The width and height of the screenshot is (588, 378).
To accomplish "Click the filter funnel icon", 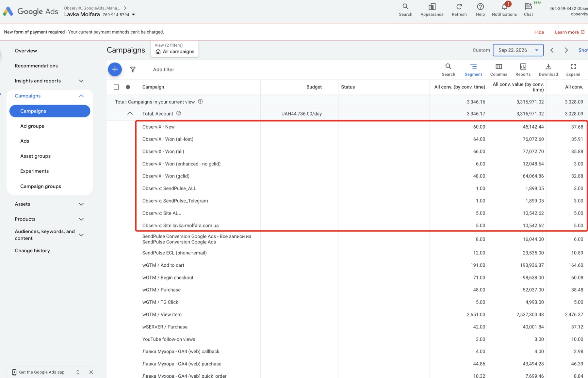I will pyautogui.click(x=133, y=70).
